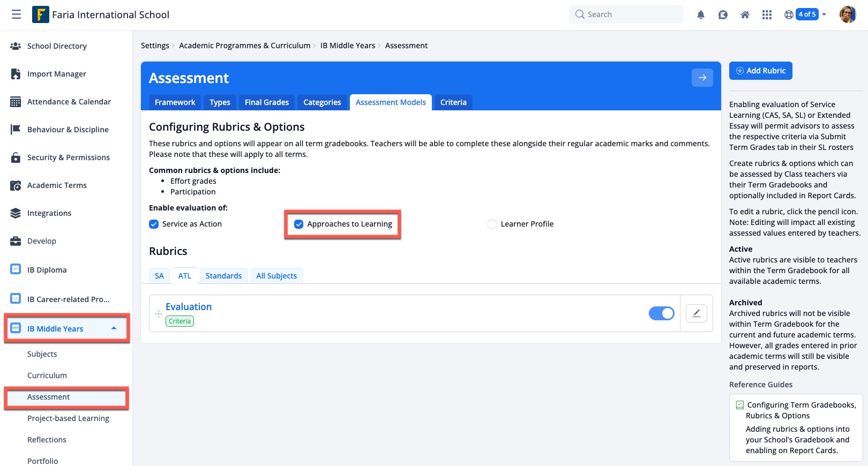Open user profile avatar
The image size is (868, 466).
847,14
